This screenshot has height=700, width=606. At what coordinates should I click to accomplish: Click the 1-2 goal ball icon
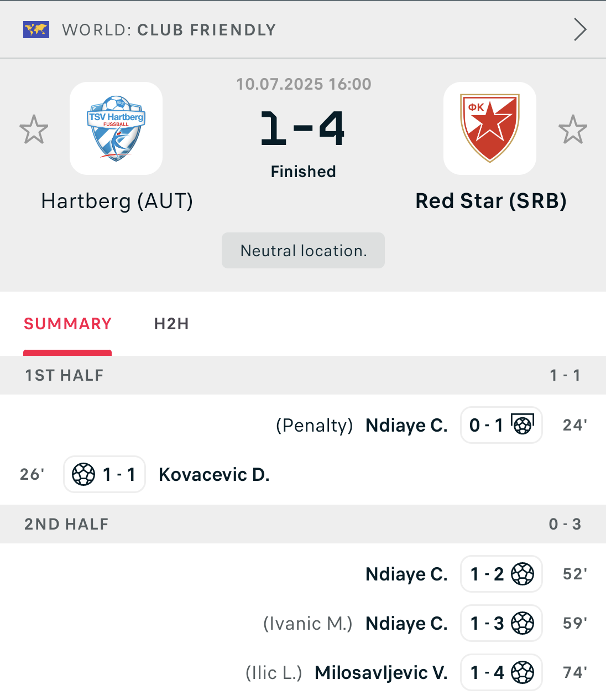point(523,574)
